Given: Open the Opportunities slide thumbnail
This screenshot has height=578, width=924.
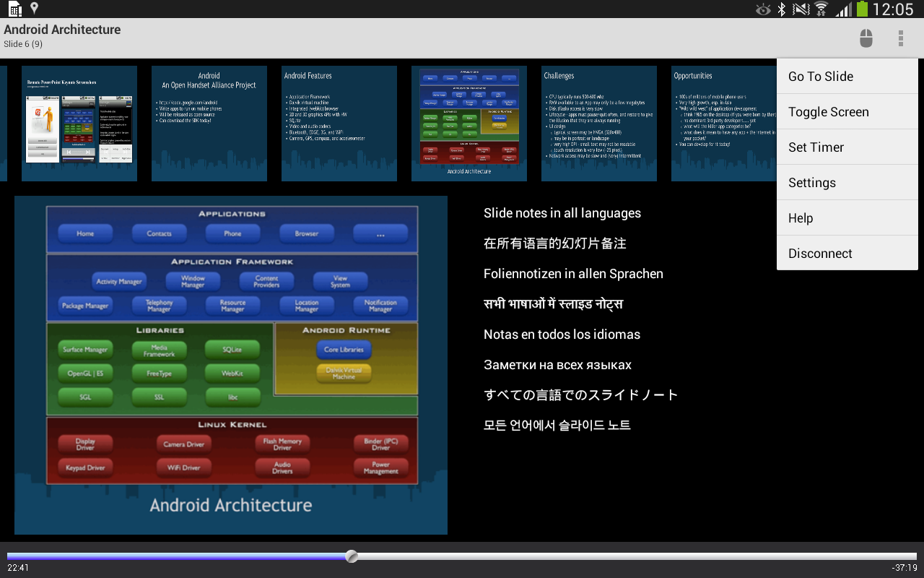Looking at the screenshot, I should point(724,124).
